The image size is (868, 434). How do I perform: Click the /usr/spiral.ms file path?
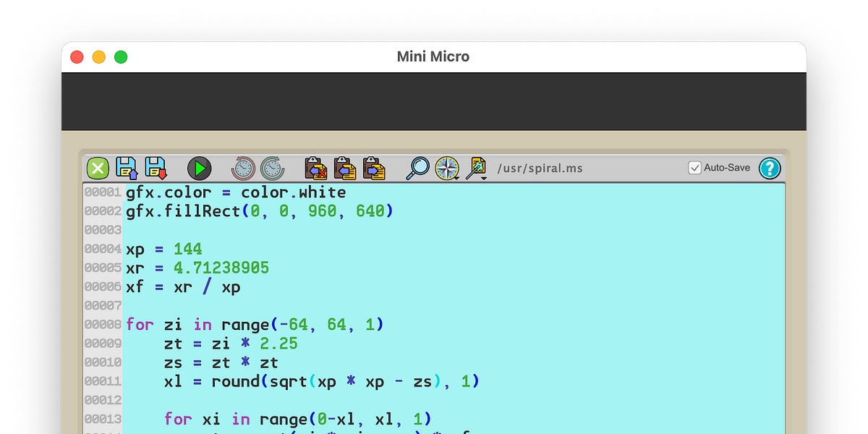[x=539, y=169]
